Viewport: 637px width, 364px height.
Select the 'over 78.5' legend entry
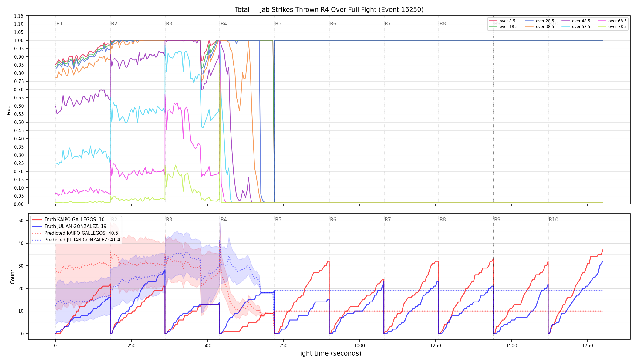(612, 27)
